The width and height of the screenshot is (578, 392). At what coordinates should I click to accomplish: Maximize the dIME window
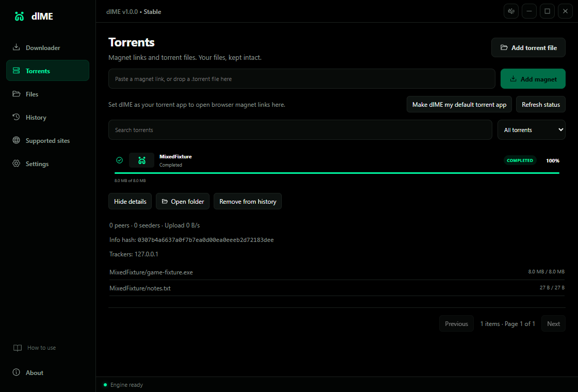point(547,11)
